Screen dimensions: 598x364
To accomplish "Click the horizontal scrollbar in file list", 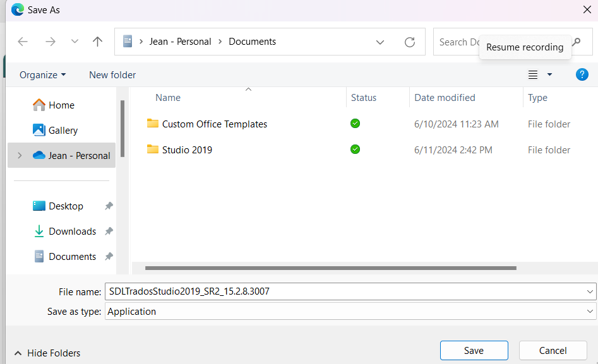I will 331,268.
